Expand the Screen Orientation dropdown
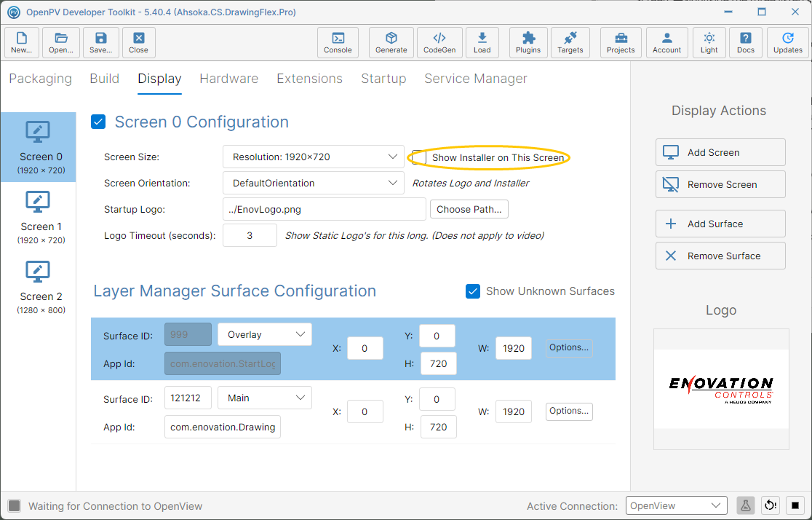The height and width of the screenshot is (520, 812). coord(314,183)
